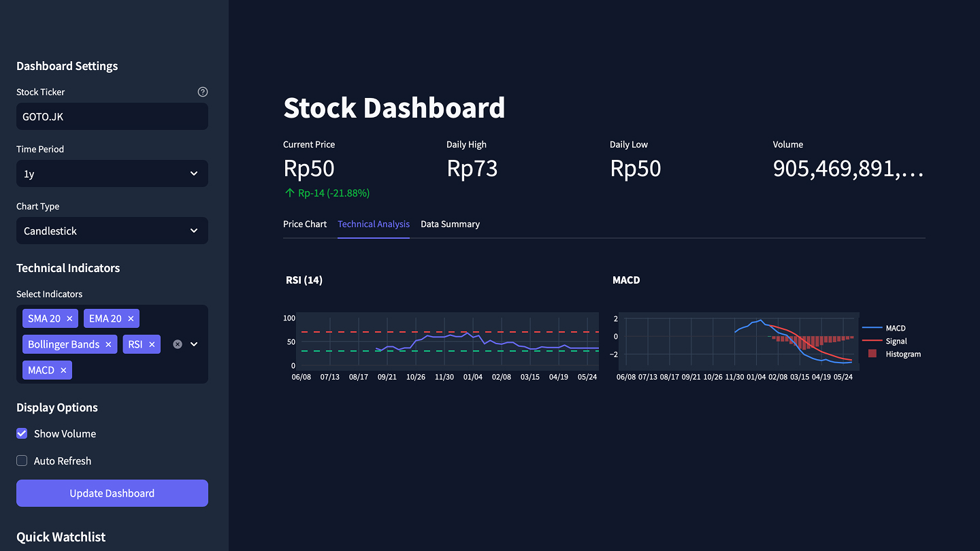980x551 pixels.
Task: Click the Volume 905,469,891 value
Action: click(x=848, y=168)
